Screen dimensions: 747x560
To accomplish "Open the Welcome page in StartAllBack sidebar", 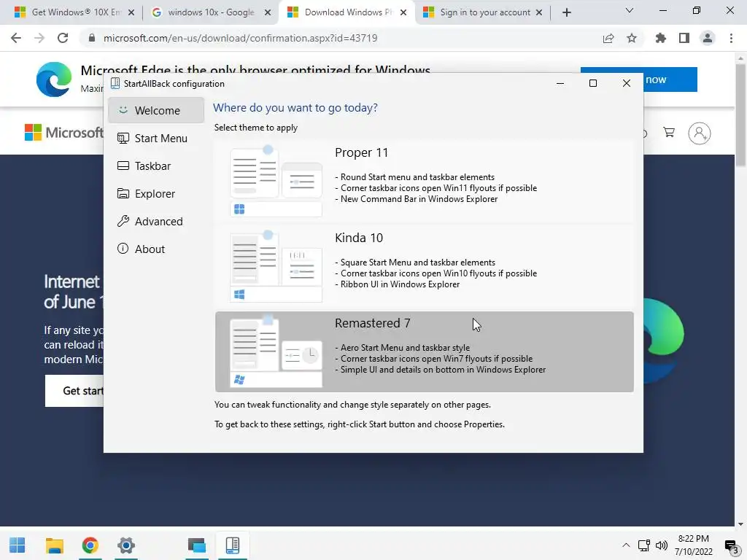I will (156, 111).
